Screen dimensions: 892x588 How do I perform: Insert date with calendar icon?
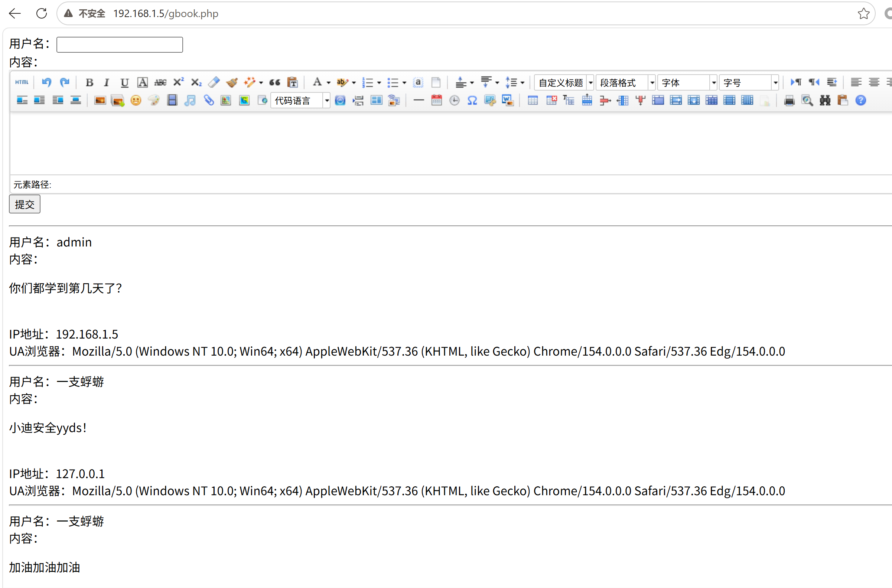(437, 101)
